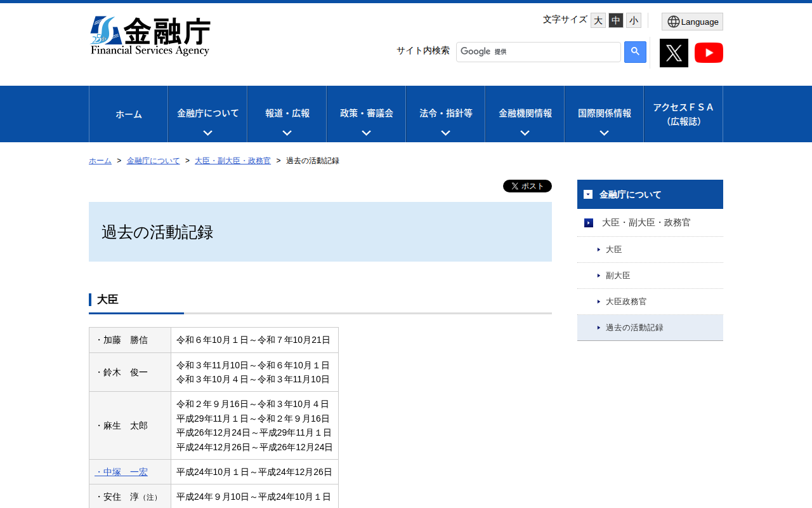Click 大臣・副大臣・政務官 breadcrumb link
Viewport: 812px width, 508px height.
pos(233,161)
